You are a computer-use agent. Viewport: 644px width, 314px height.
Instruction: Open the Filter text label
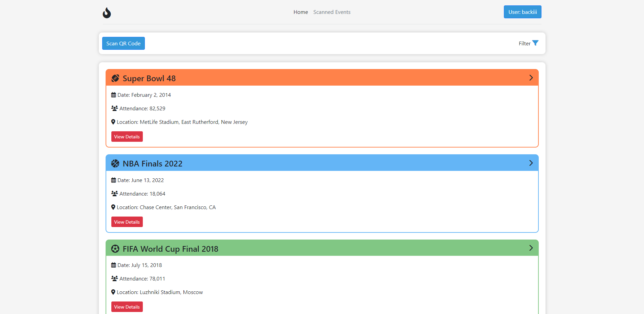(525, 43)
